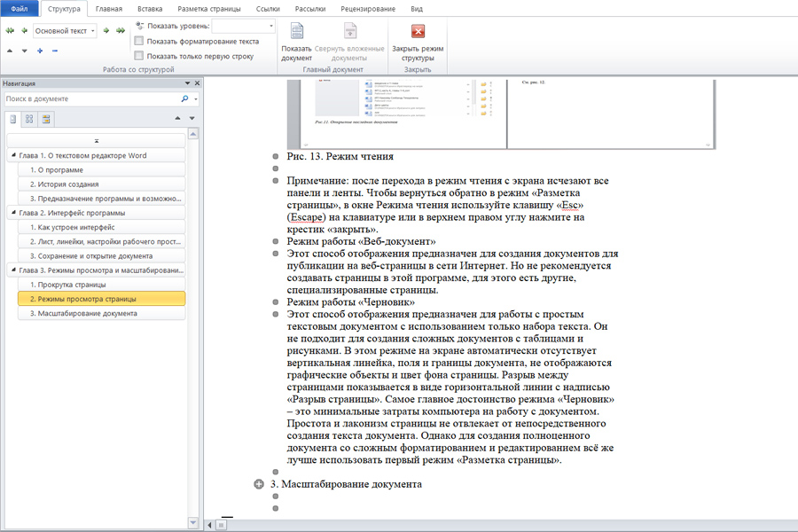This screenshot has width=798, height=532.
Task: Open the browse pages thumbnails tab
Action: point(29,118)
